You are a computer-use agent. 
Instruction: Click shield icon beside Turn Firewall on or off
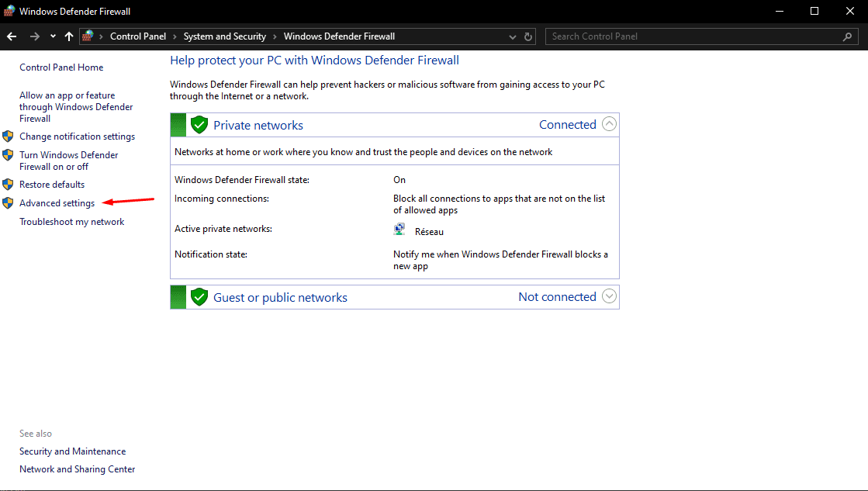coord(8,155)
